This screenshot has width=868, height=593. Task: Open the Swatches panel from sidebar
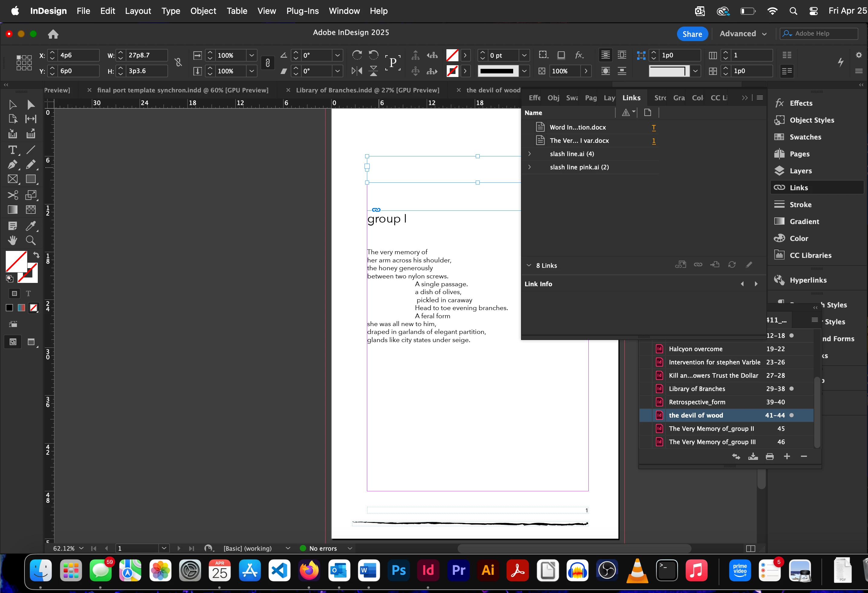805,137
